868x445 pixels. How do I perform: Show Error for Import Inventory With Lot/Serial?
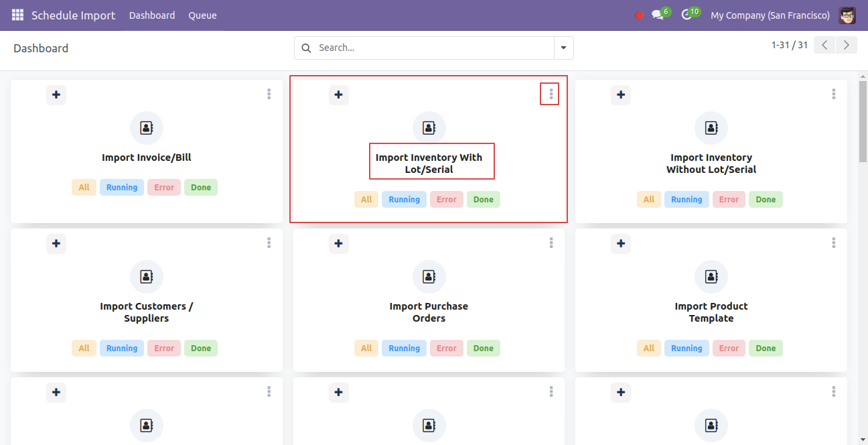pyautogui.click(x=447, y=200)
